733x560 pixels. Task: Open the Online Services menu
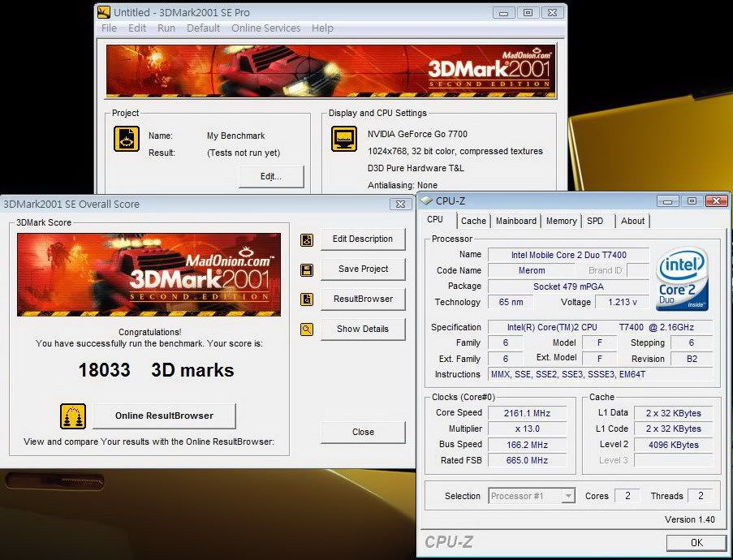pyautogui.click(x=265, y=28)
